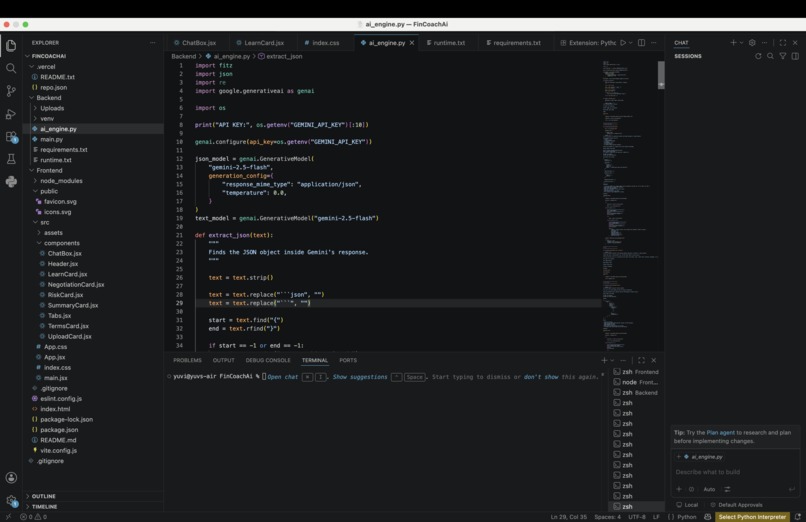Expand the Outline section
806x522 pixels.
(44, 496)
